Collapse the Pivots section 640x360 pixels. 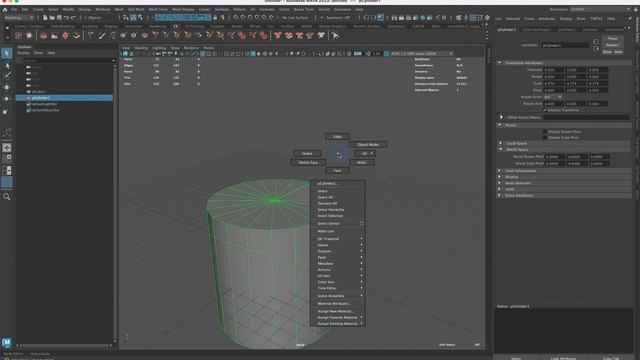coord(500,125)
